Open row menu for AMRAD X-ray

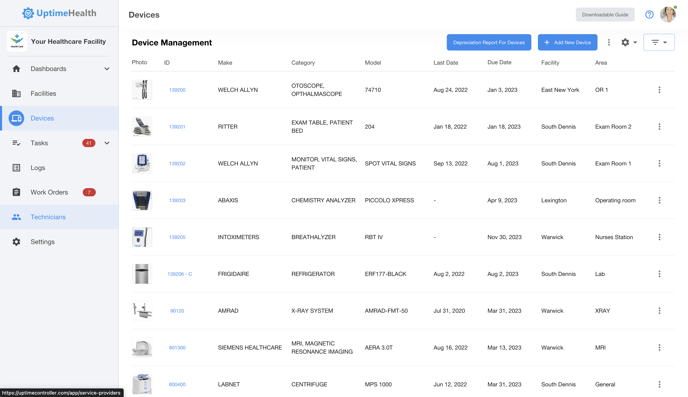pos(659,311)
